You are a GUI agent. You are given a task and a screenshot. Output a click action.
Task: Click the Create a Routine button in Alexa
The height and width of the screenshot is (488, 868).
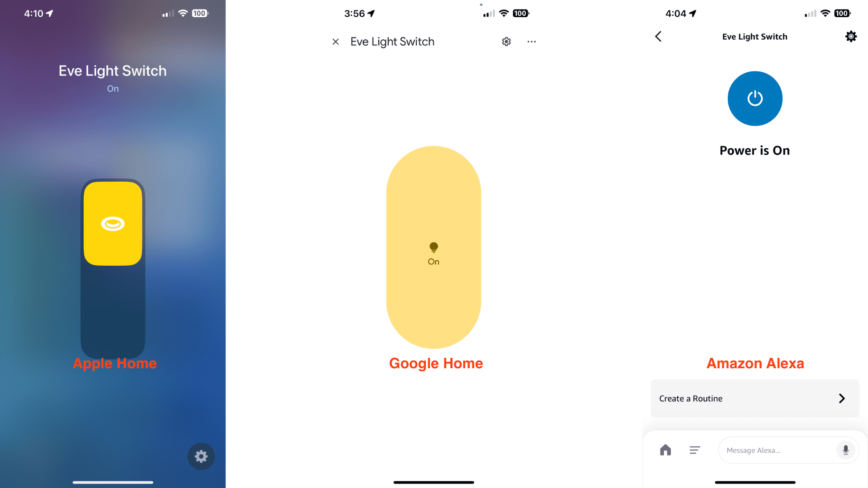(752, 398)
